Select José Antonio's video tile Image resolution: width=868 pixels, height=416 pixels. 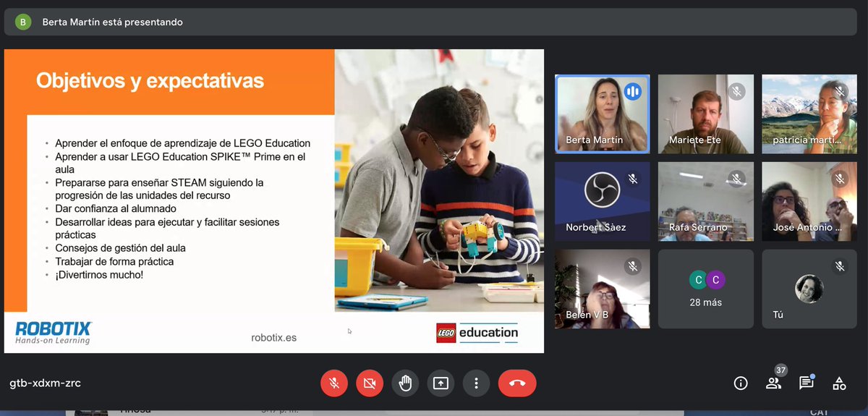pyautogui.click(x=809, y=201)
